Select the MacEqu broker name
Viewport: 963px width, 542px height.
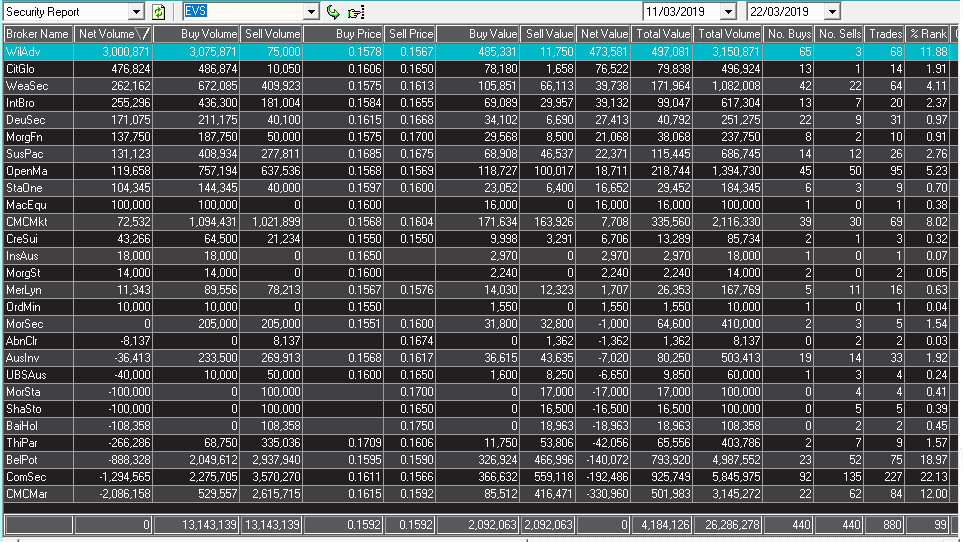pos(26,205)
